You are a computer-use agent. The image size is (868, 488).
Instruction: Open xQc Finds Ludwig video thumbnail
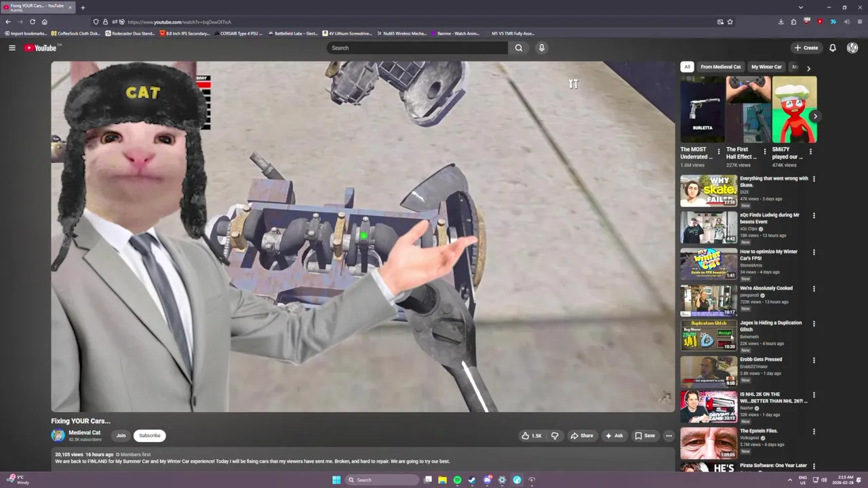tap(709, 227)
